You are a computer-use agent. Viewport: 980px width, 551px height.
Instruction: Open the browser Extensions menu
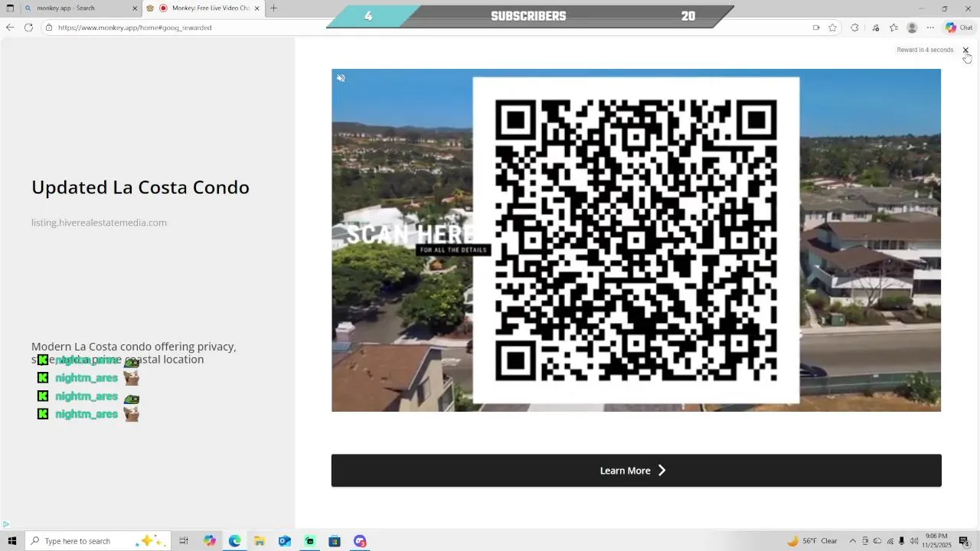pyautogui.click(x=854, y=28)
